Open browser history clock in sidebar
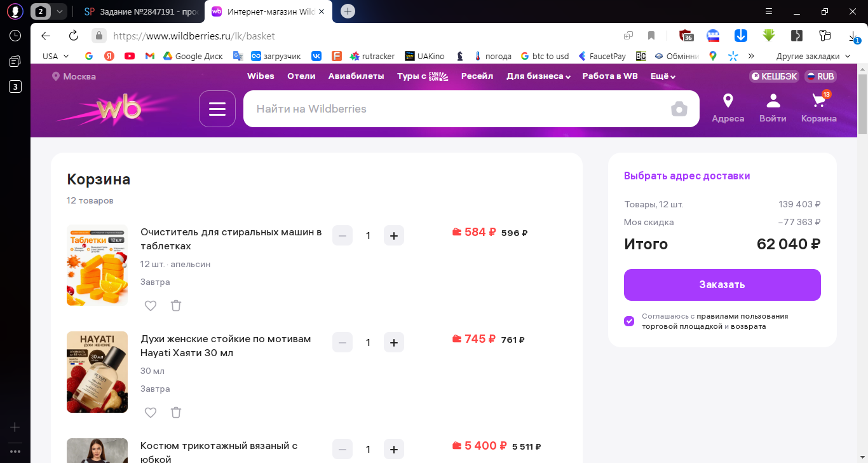 (15, 36)
